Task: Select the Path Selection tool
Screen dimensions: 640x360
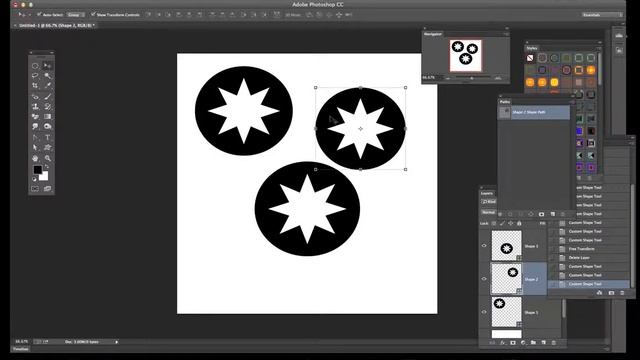Action: click(35, 147)
